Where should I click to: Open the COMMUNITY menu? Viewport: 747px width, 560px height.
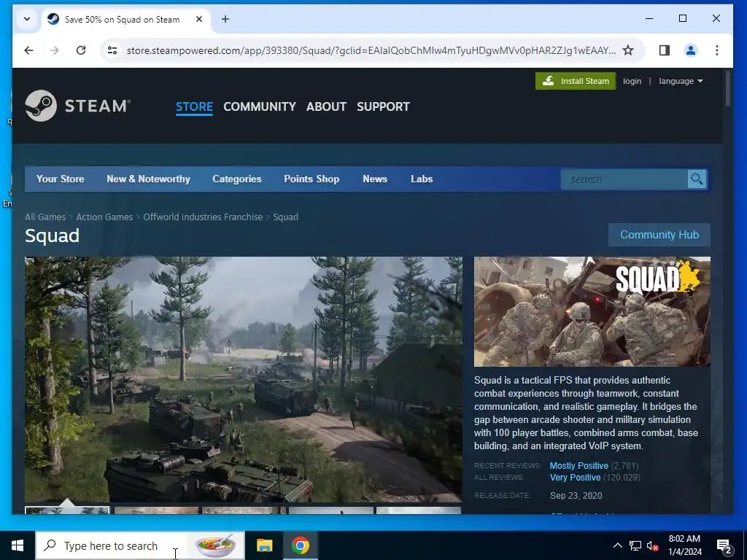point(260,106)
